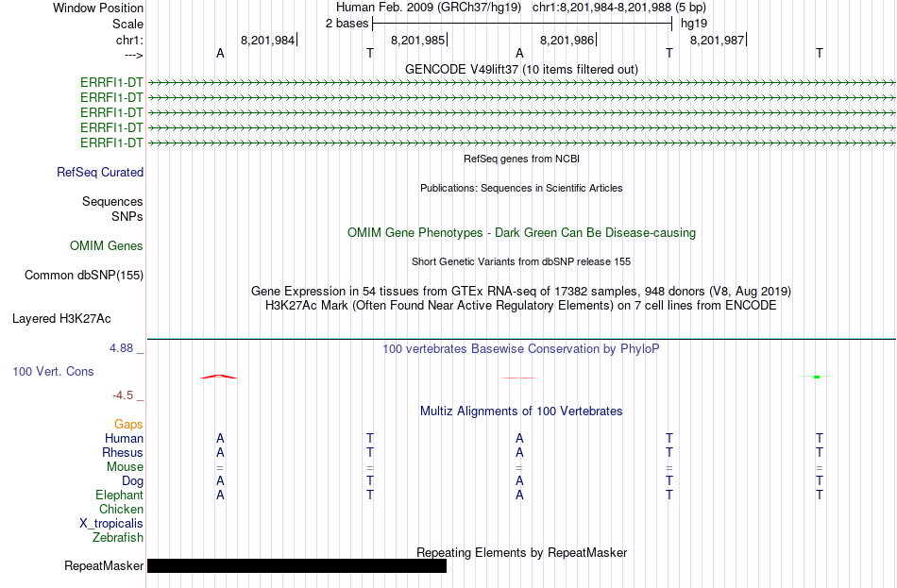Click coordinate label 8,201,985
This screenshot has height=588, width=897.
[x=417, y=40]
